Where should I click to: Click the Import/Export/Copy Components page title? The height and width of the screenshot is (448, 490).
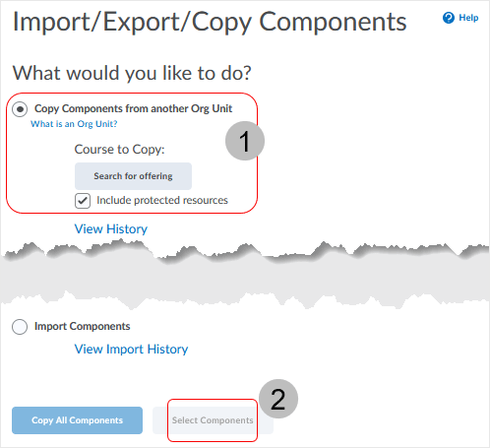point(210,22)
